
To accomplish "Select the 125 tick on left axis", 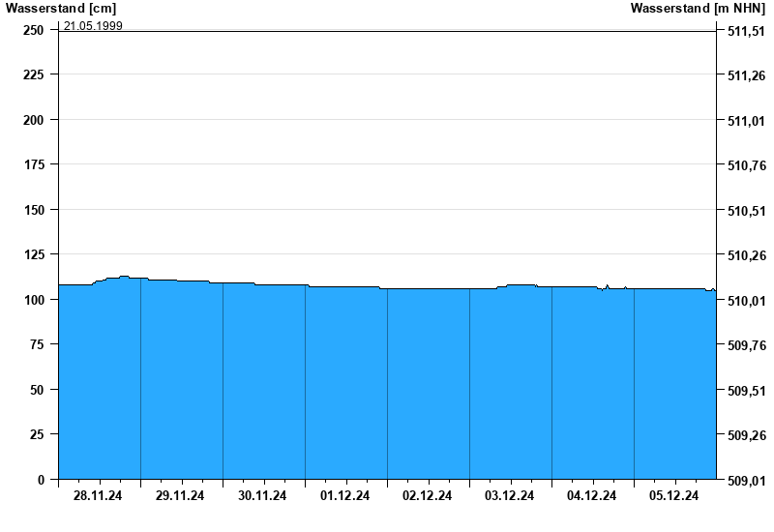I will coord(34,254).
